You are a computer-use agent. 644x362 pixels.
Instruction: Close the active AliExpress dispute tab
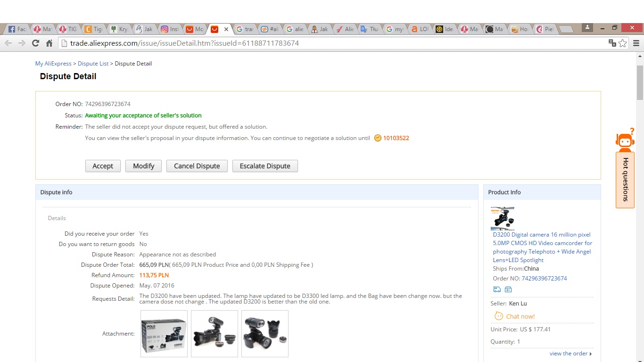(x=226, y=29)
